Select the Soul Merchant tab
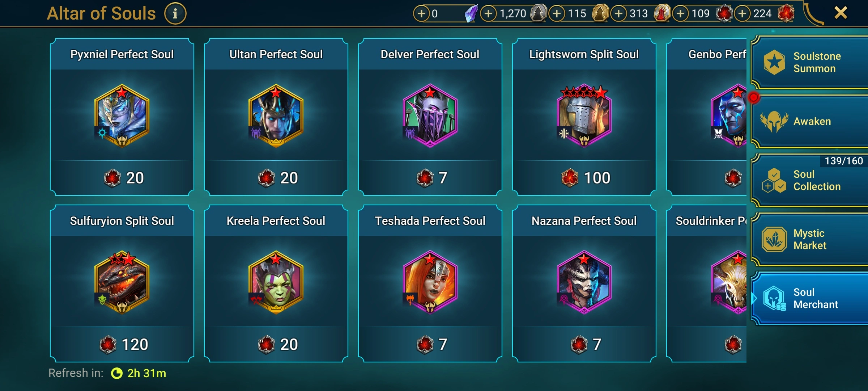The image size is (868, 391). [810, 298]
